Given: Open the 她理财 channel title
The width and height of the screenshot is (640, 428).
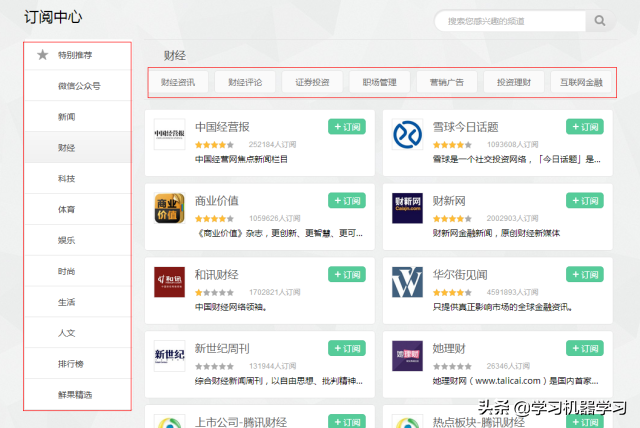Looking at the screenshot, I should click(449, 348).
